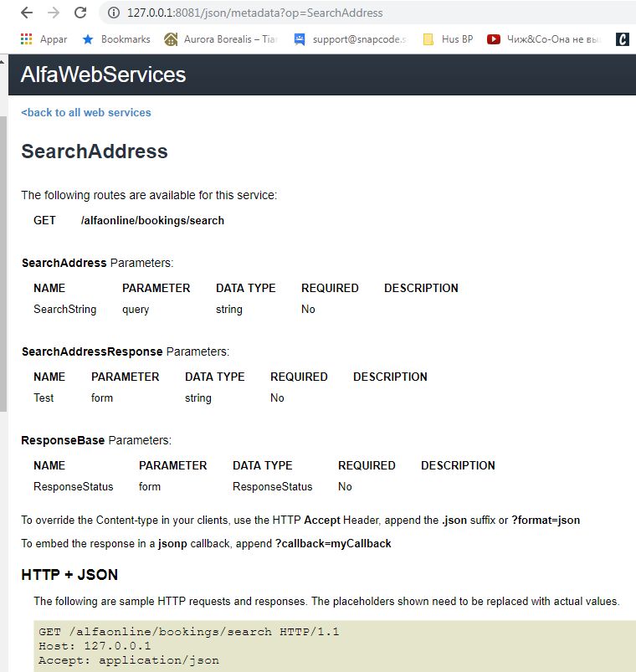Click the ResponseBase Parameters heading
636x672 pixels.
[x=96, y=440]
